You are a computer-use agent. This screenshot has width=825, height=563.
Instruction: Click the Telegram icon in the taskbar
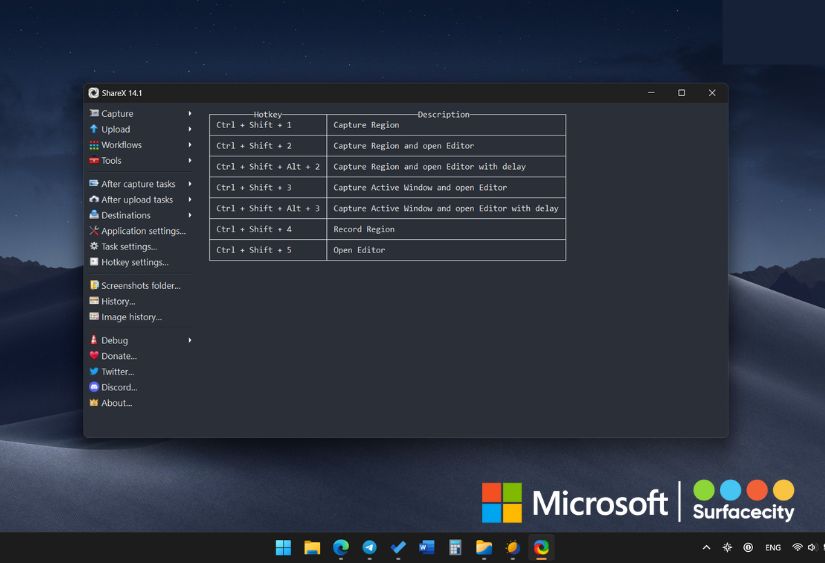tap(369, 548)
